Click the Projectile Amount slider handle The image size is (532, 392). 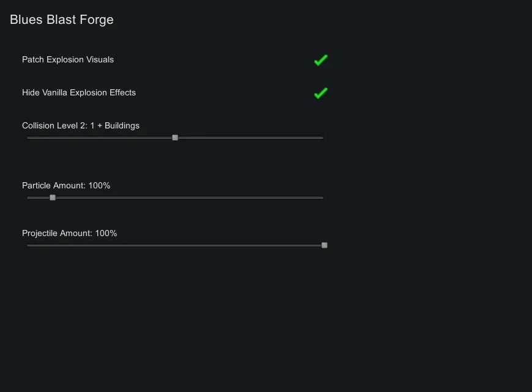point(324,245)
